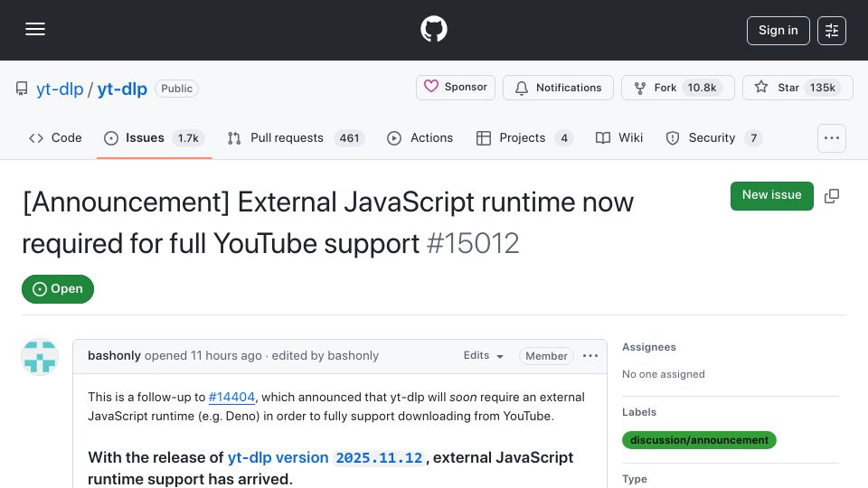
Task: Open the Wiki tab
Action: click(619, 137)
